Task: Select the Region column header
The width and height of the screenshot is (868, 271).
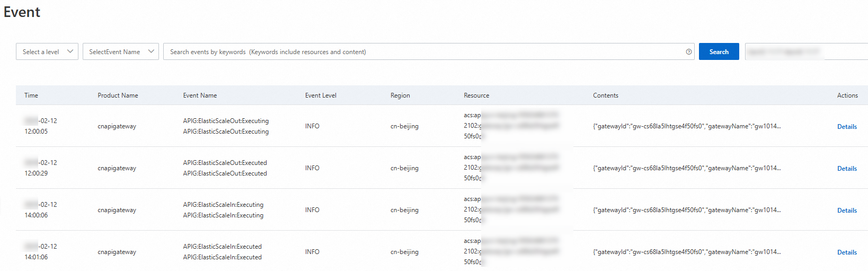Action: 400,95
